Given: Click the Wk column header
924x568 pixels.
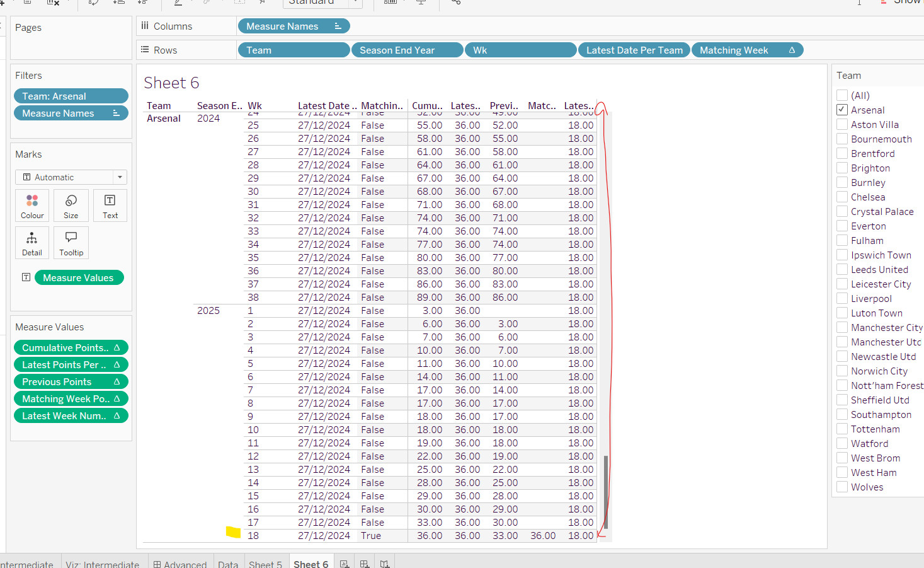Looking at the screenshot, I should (x=254, y=105).
